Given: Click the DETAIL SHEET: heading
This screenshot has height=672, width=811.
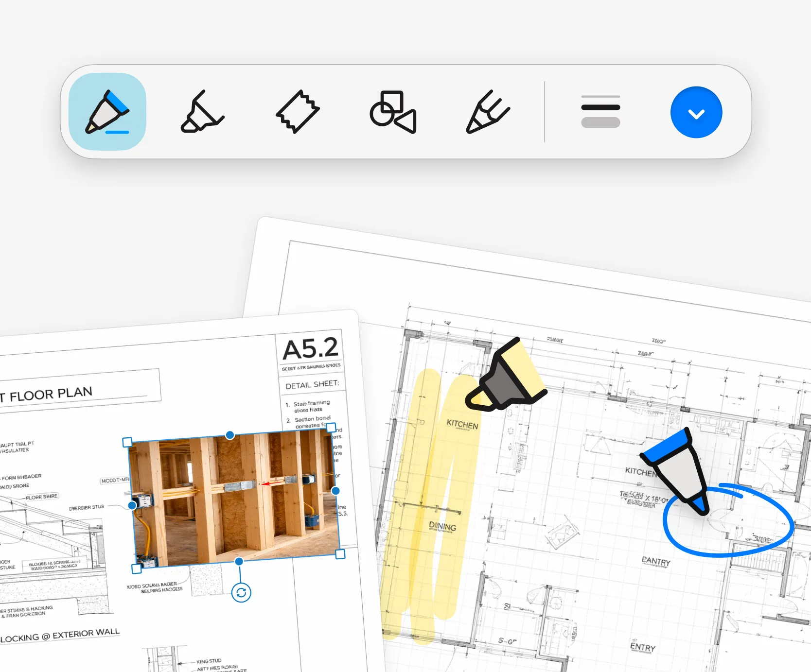Looking at the screenshot, I should (312, 384).
